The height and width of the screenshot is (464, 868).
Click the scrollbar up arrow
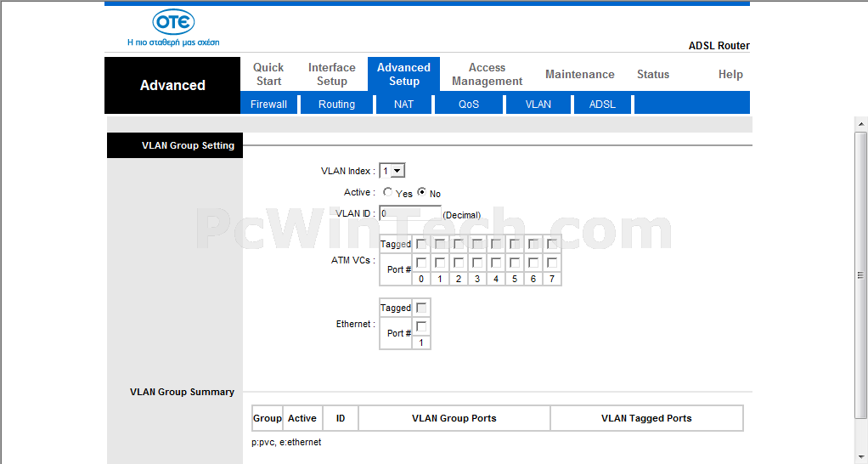point(861,123)
